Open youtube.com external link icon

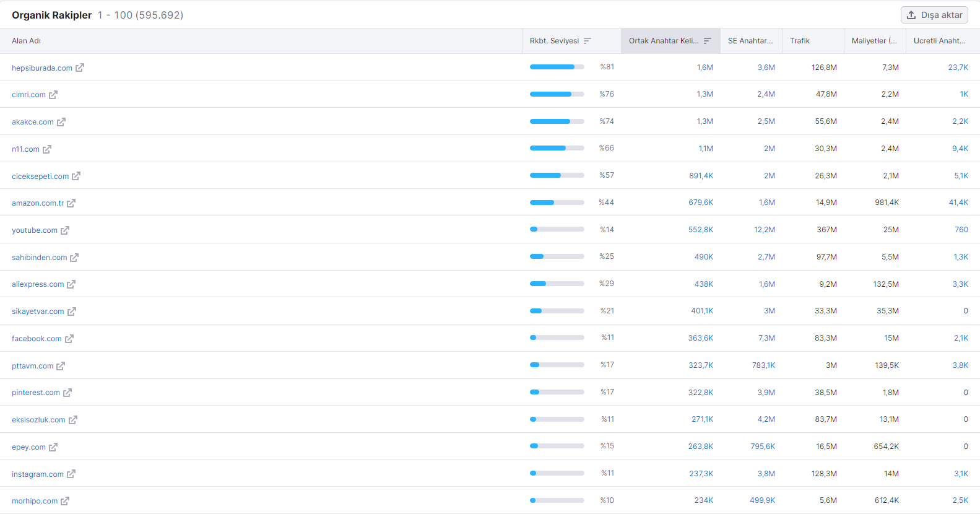point(65,230)
